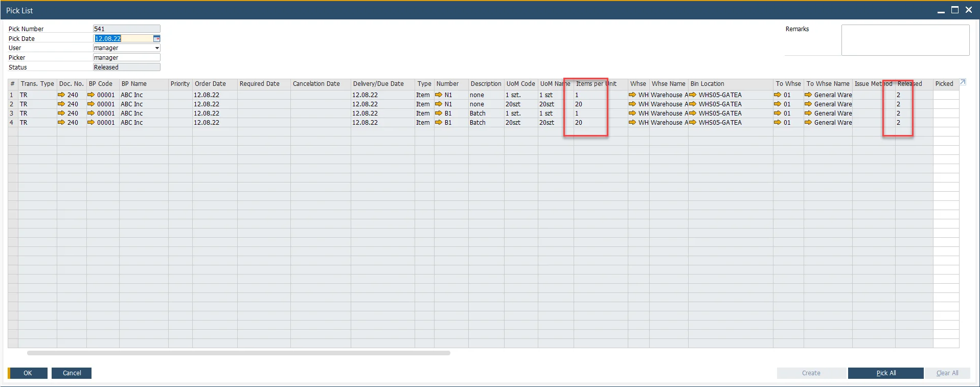Click the Delivery/Due Date column header
The width and height of the screenshot is (980, 387).
coord(382,84)
